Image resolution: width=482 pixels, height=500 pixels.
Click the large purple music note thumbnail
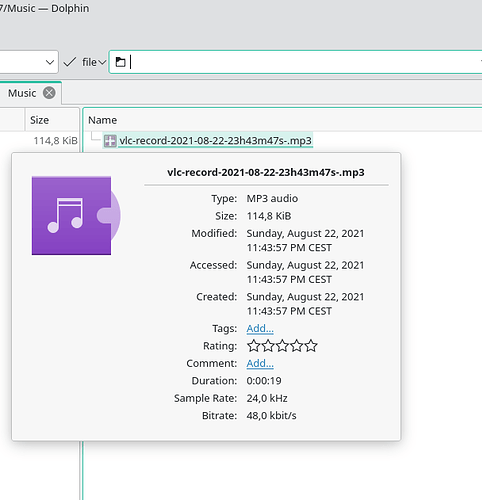pos(76,216)
